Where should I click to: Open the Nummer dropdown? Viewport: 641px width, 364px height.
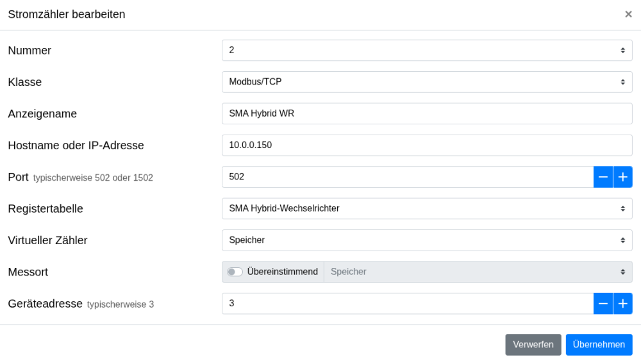coord(427,51)
